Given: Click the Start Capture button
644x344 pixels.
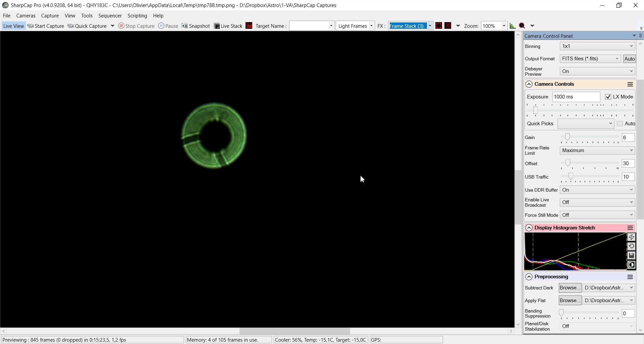Looking at the screenshot, I should coord(46,26).
